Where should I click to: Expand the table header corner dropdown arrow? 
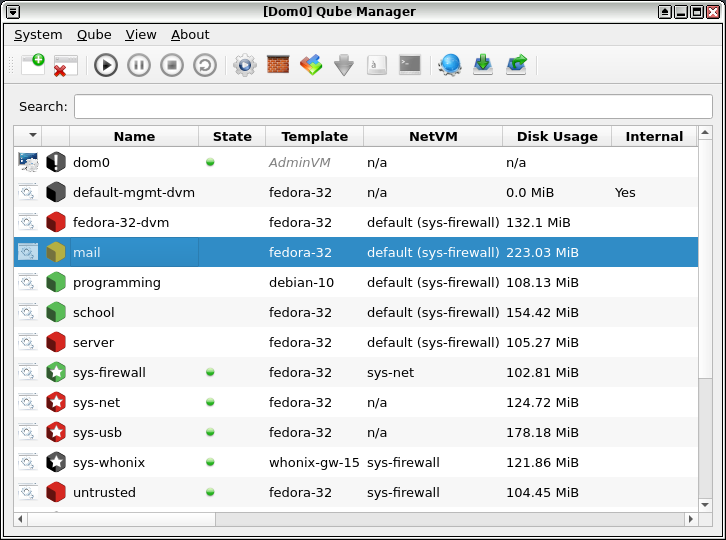(33, 136)
